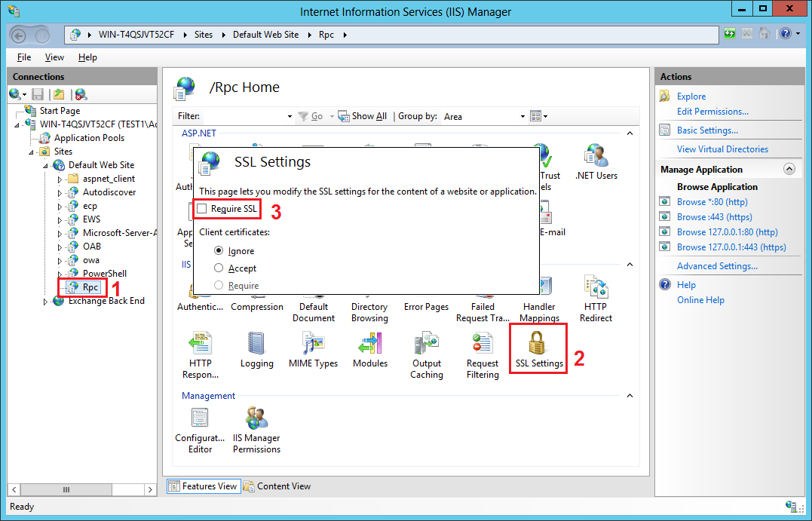Click the Sites breadcrumb in address bar

click(204, 35)
